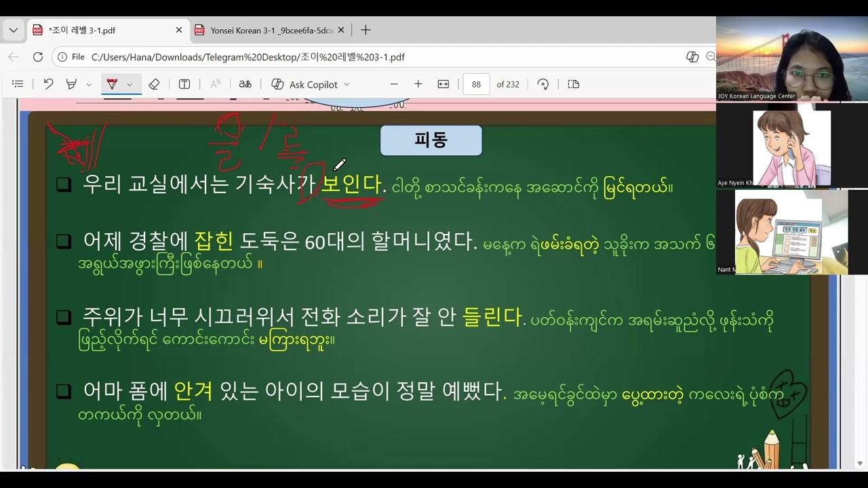The image size is (868, 488).
Task: Close the 조이 레벨 3-1.pdf tab
Action: (179, 30)
